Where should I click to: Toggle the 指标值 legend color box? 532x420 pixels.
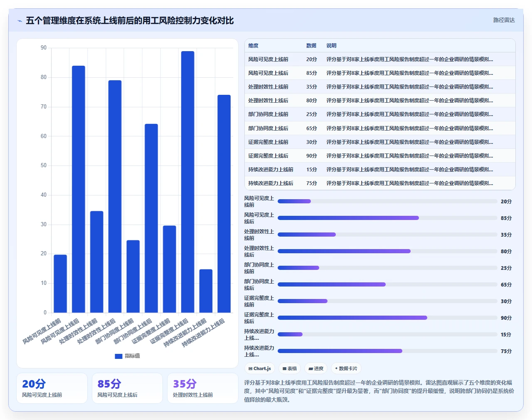(x=118, y=356)
